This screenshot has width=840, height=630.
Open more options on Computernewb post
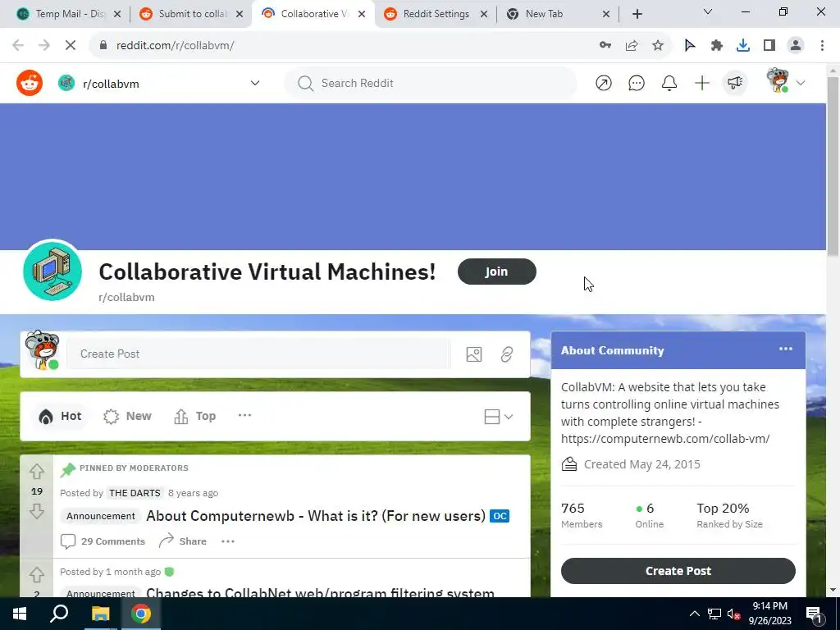point(228,541)
